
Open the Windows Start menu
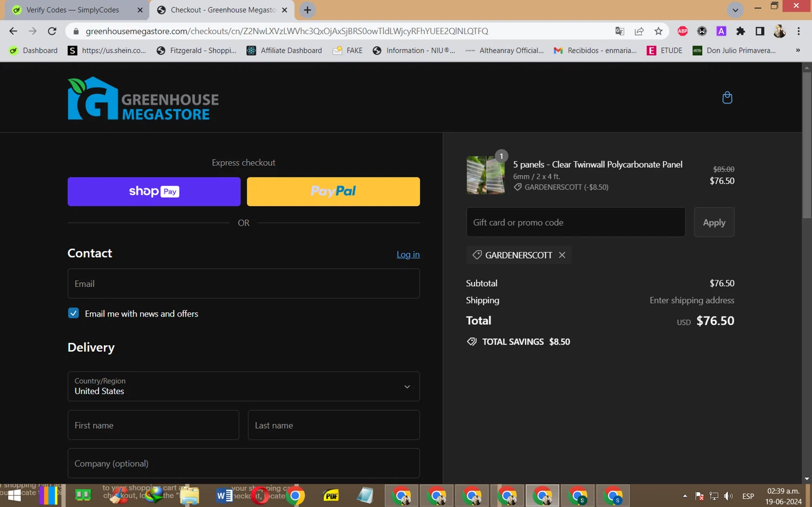(x=14, y=495)
